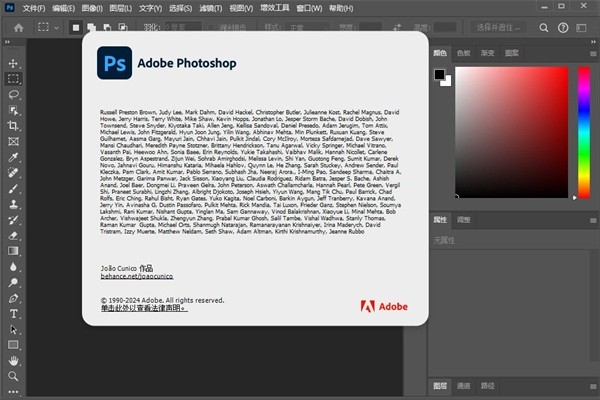Expand the toolbox with double arrows
The image size is (600, 400).
[7, 42]
